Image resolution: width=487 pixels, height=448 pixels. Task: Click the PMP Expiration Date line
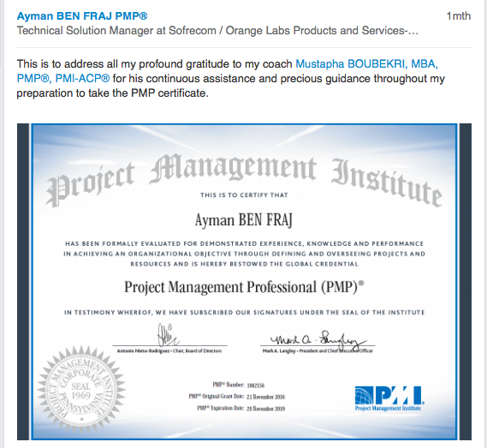pyautogui.click(x=241, y=409)
